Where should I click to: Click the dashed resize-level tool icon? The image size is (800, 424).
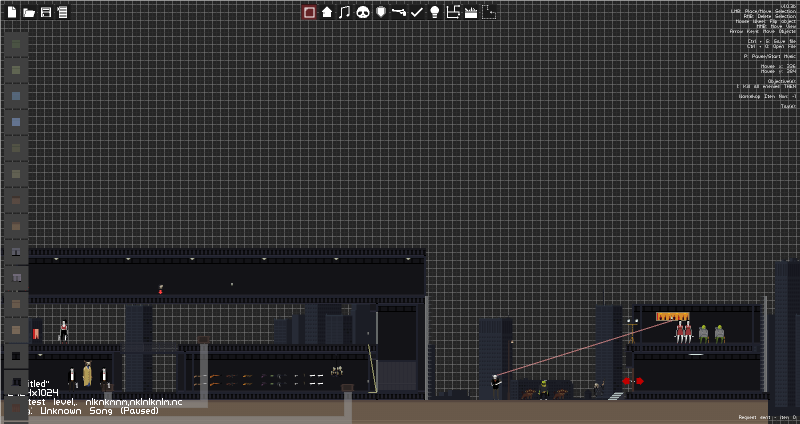point(489,12)
